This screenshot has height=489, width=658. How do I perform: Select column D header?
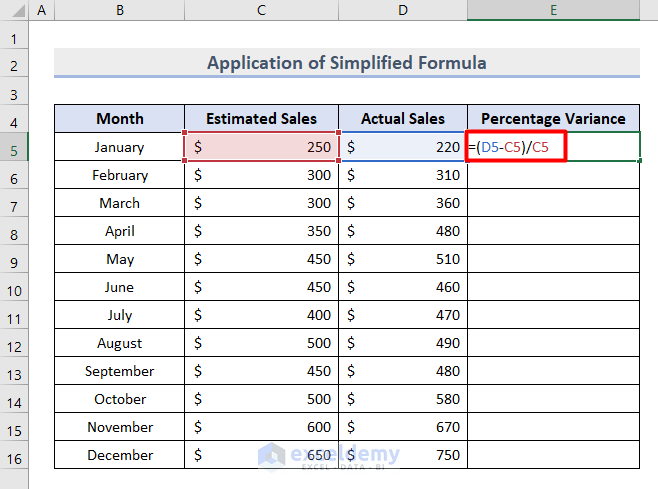402,10
